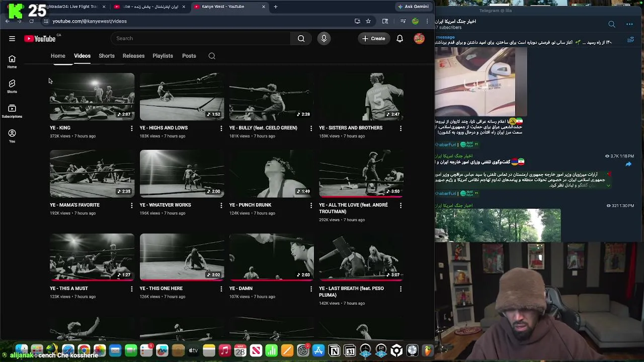
Task: Open options menu for YE - SISTERS AND BROTHERS
Action: (400, 128)
